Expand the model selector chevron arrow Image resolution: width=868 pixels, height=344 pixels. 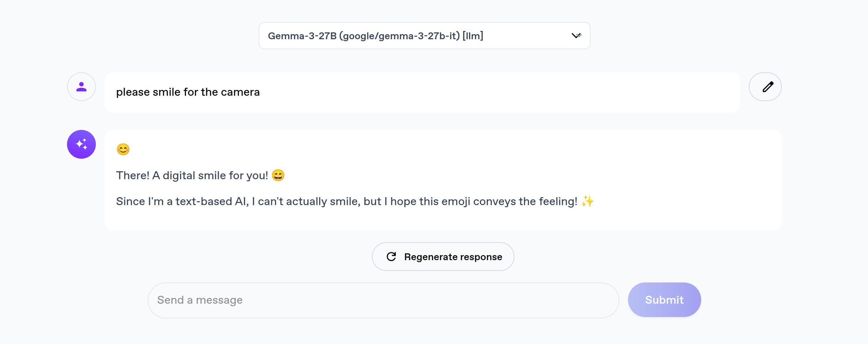[576, 36]
